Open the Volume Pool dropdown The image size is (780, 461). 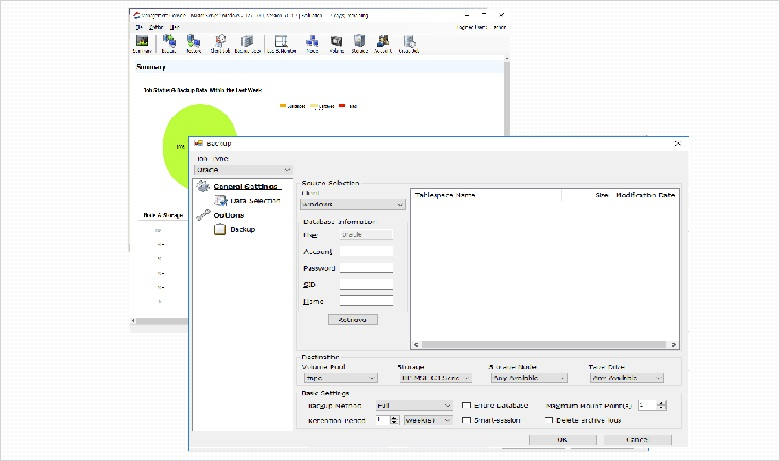[340, 378]
